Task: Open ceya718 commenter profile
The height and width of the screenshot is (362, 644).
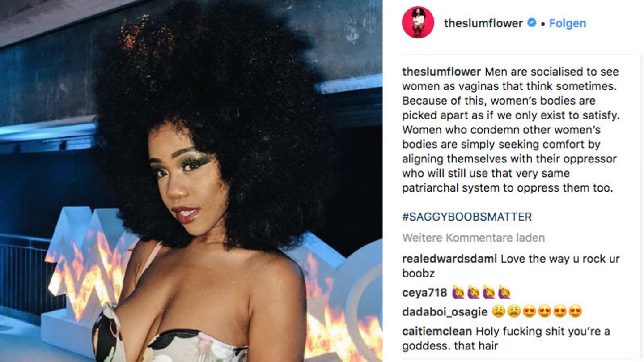Action: [x=424, y=293]
